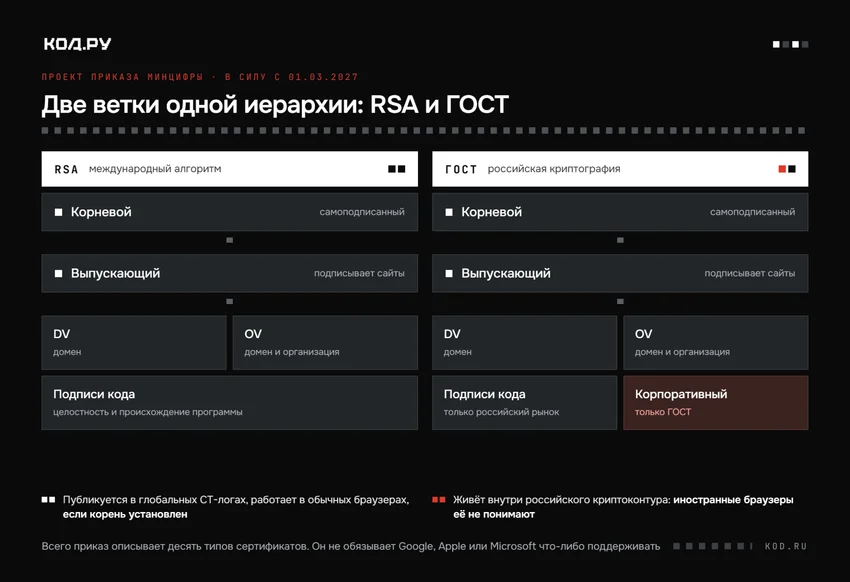The image size is (850, 582).
Task: Select the OV домен и организация card under RSA
Action: (x=325, y=342)
